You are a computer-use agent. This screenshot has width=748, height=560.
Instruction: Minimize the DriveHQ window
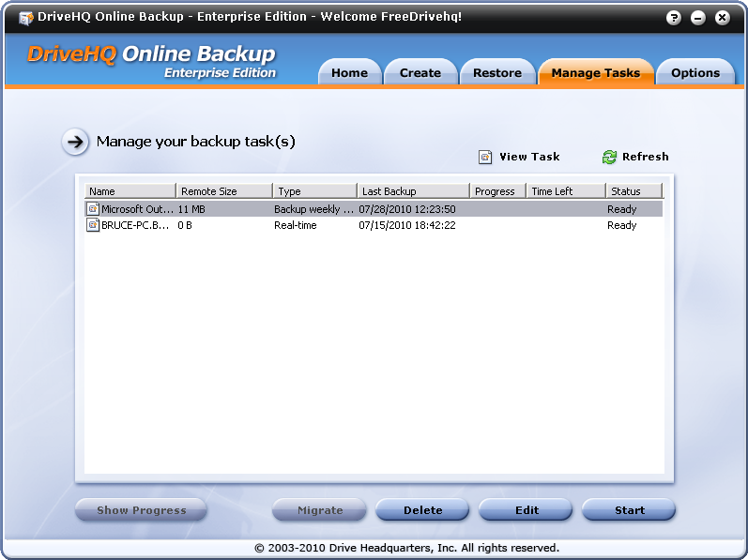(x=698, y=18)
